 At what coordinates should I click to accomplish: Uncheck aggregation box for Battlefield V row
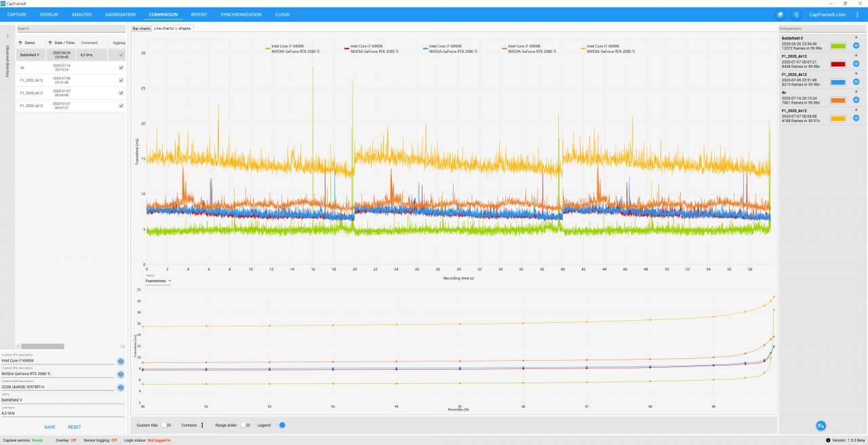click(x=121, y=55)
